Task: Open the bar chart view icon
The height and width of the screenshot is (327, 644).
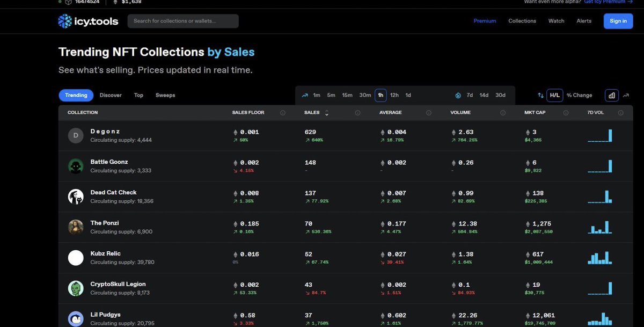Action: point(612,95)
